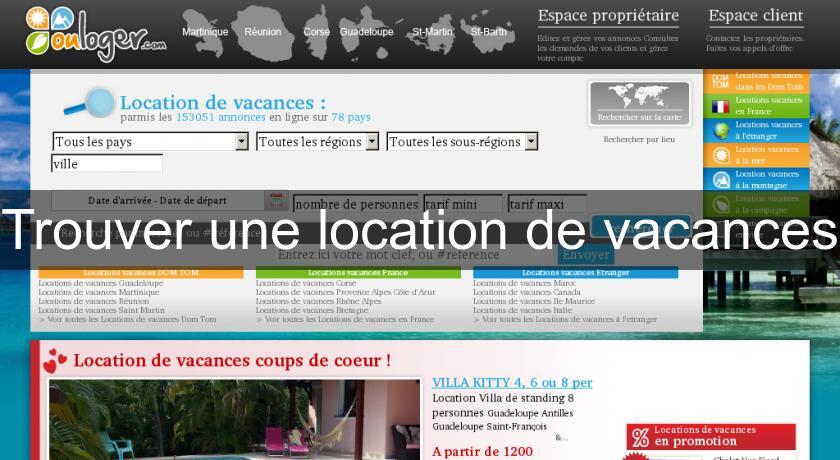Open 'Locations de vacances Guadeloupe' link

pyautogui.click(x=101, y=283)
